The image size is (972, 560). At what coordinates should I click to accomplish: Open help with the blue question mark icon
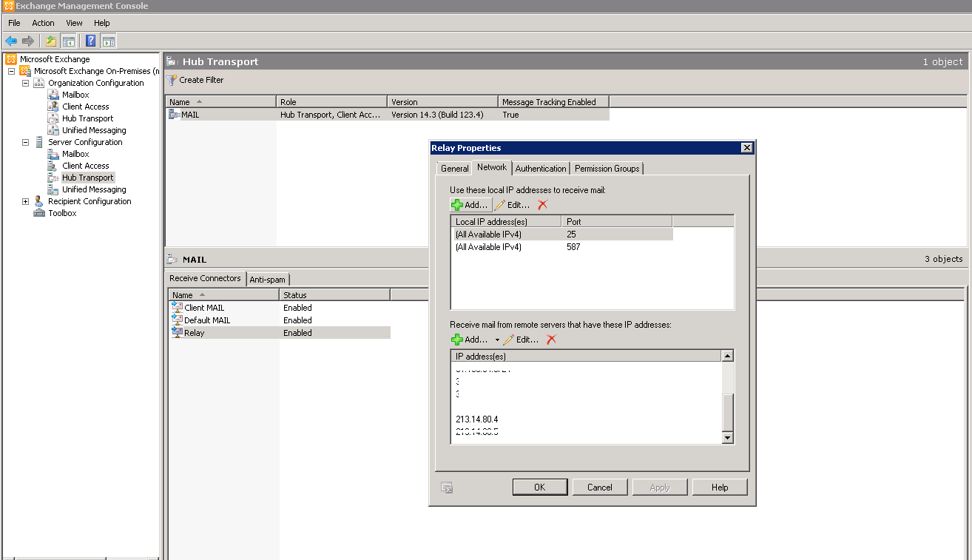coord(91,41)
